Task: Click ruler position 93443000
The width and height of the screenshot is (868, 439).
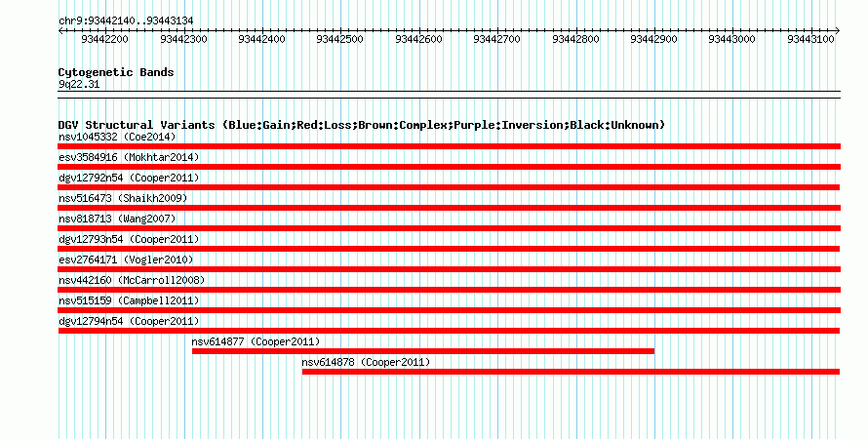Action: click(732, 39)
